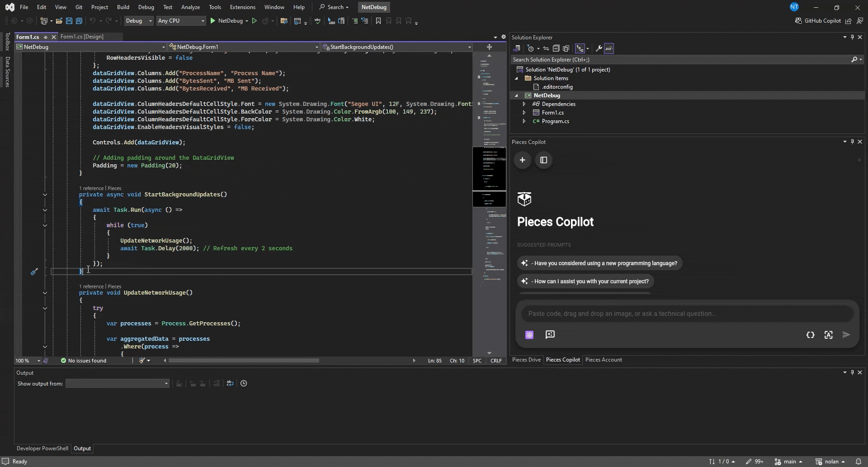Click the Pieces Copilot question input field
Viewport: 868px width, 467px height.
687,314
